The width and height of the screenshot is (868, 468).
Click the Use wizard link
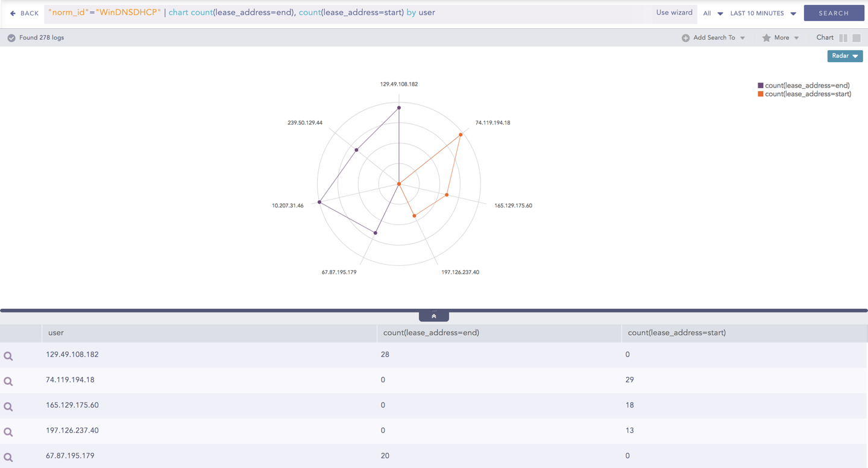pyautogui.click(x=674, y=13)
